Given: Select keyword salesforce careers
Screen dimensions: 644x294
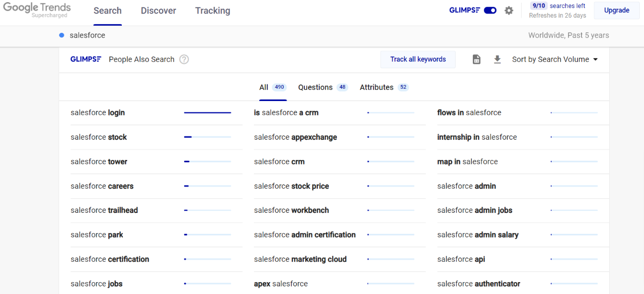Looking at the screenshot, I should (102, 186).
